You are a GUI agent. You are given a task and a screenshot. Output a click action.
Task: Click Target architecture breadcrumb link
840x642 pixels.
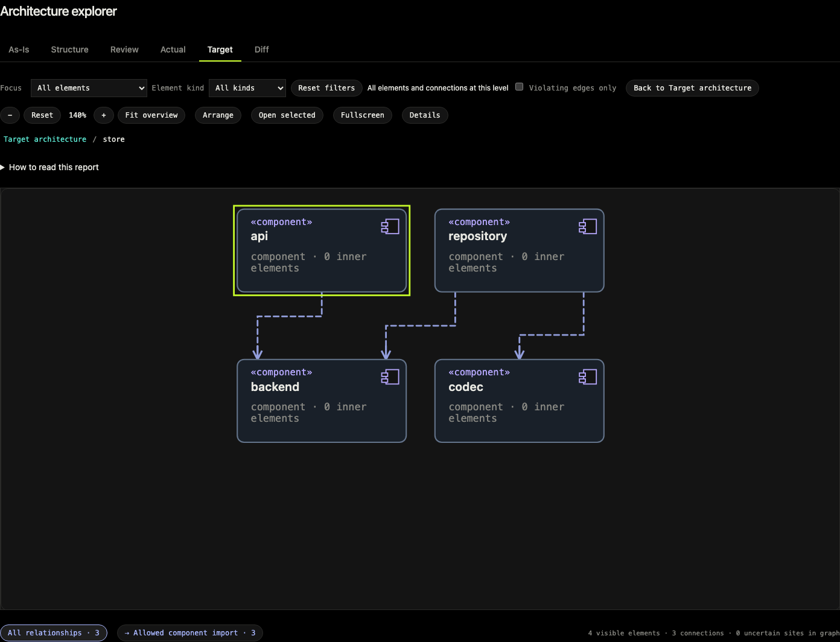click(x=45, y=139)
